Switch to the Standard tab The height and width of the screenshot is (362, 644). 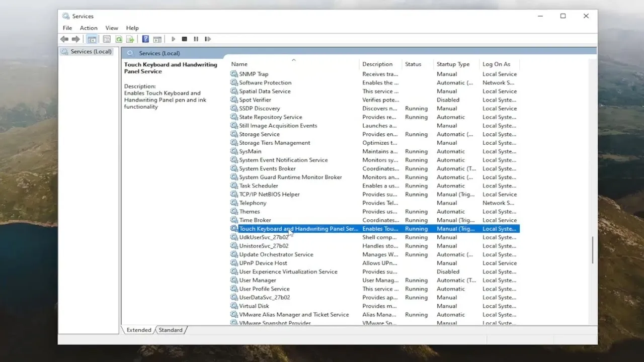pyautogui.click(x=171, y=330)
